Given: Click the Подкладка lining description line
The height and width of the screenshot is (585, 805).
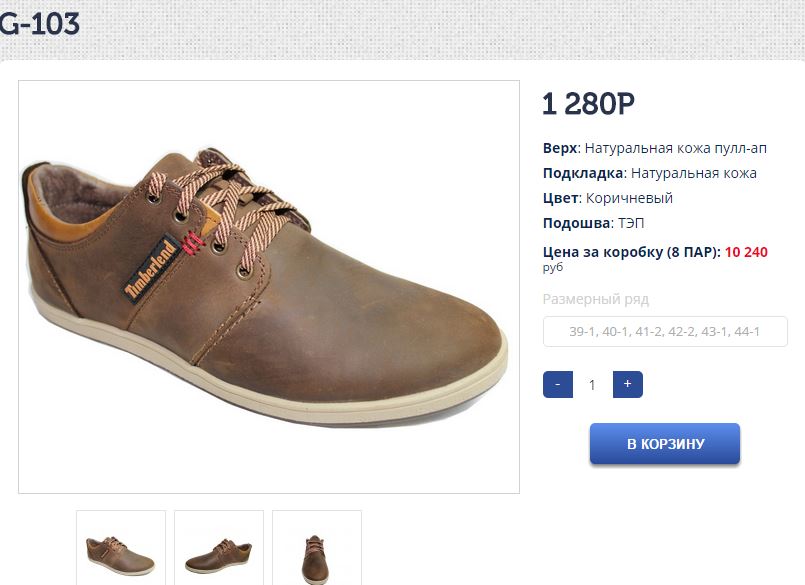Looking at the screenshot, I should pos(649,173).
